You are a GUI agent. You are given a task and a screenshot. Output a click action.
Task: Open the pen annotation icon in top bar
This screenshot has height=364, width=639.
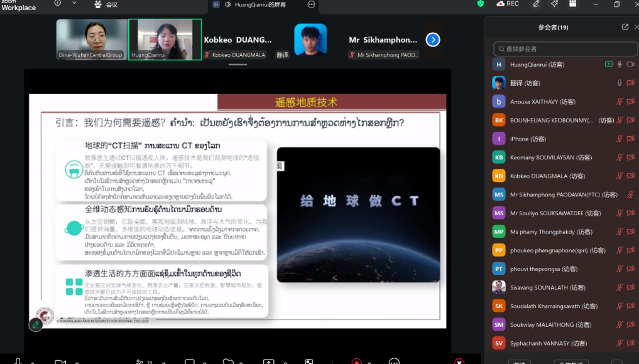pyautogui.click(x=537, y=4)
